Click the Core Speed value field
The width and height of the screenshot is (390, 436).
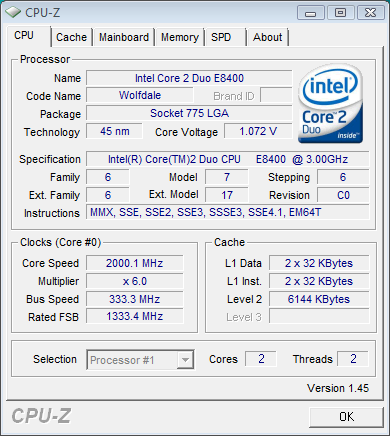pos(135,263)
